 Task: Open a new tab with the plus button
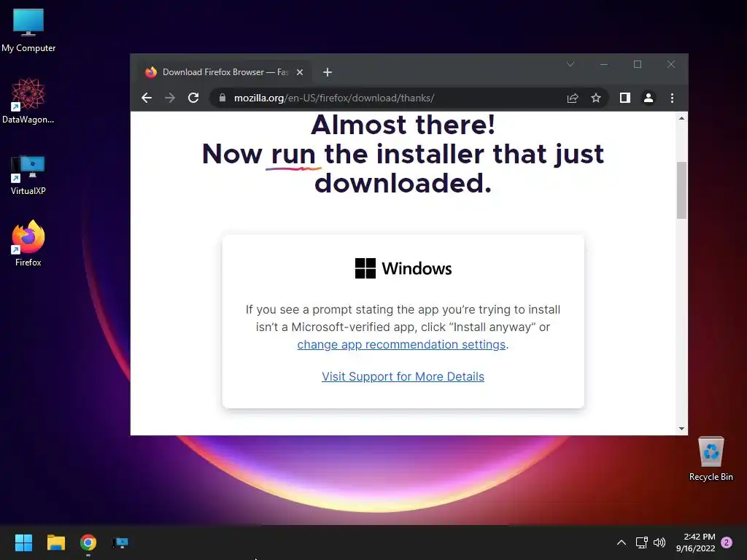[328, 72]
